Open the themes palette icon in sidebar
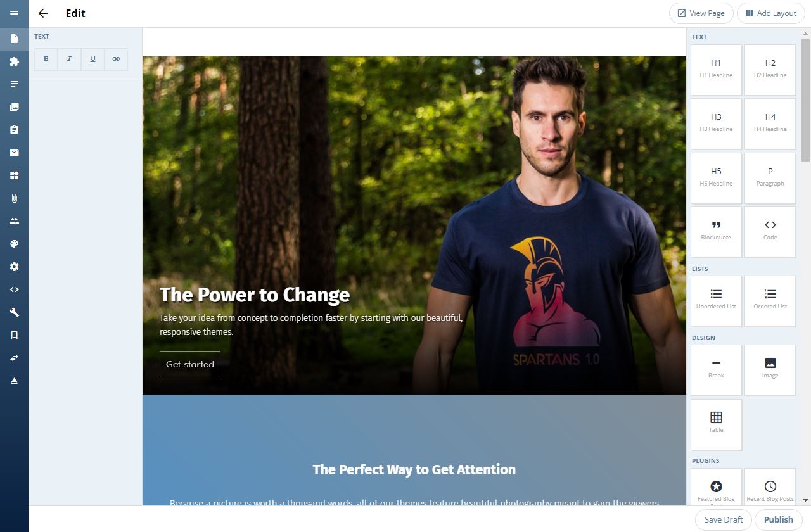Image resolution: width=811 pixels, height=532 pixels. click(14, 244)
